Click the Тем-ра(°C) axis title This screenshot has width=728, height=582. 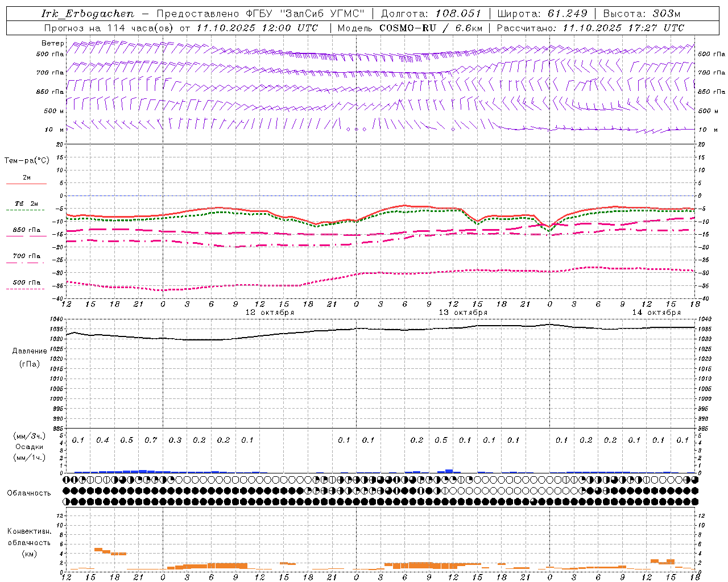point(27,161)
